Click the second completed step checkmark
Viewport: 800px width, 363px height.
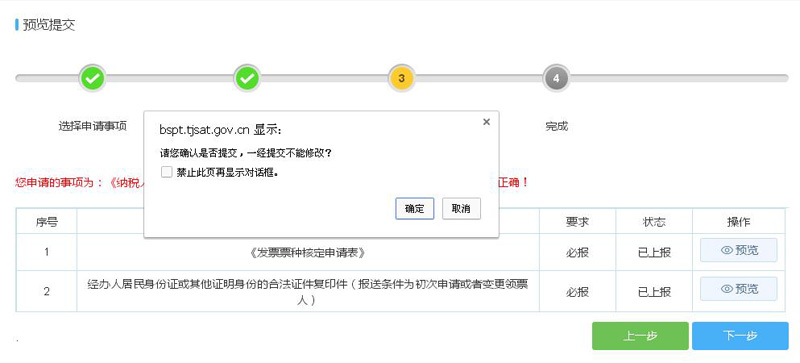[247, 78]
